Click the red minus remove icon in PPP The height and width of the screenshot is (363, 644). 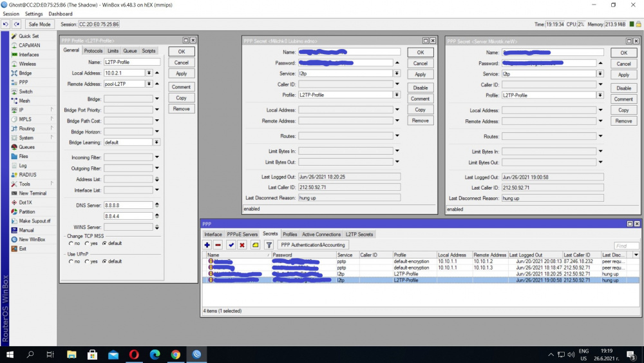click(x=218, y=245)
